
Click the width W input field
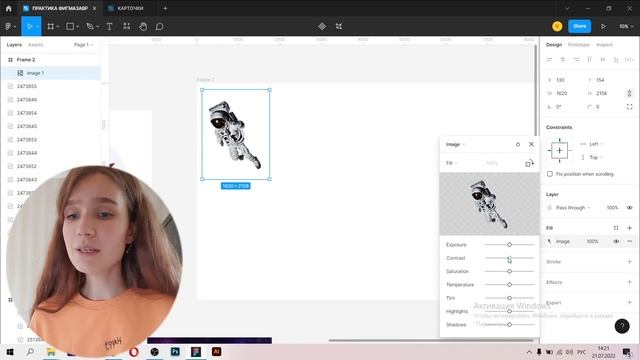565,93
